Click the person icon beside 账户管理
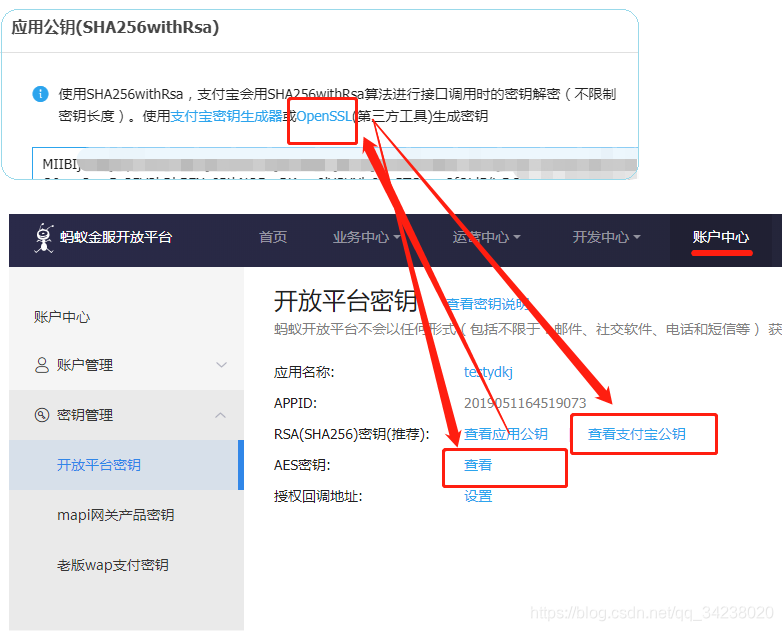This screenshot has width=783, height=631. tap(42, 365)
